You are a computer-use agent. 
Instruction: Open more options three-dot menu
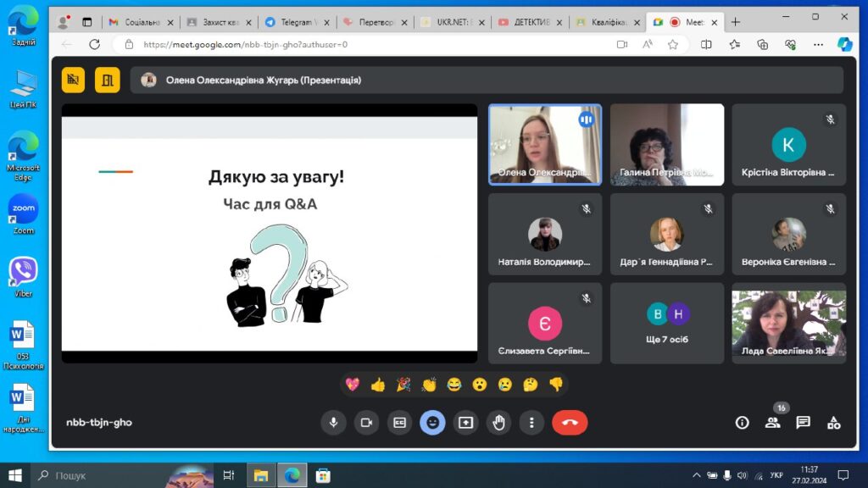pos(531,422)
